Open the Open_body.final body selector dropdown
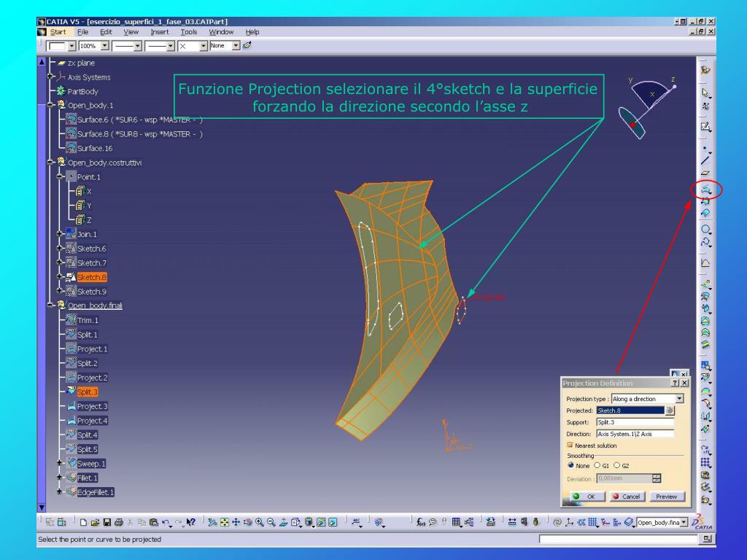The height and width of the screenshot is (560, 747). tap(684, 522)
